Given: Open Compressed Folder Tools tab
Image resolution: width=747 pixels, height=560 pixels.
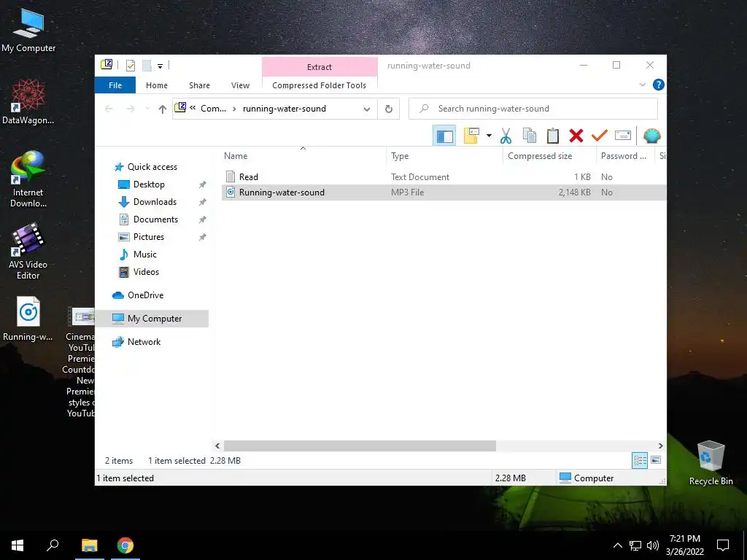Looking at the screenshot, I should click(x=320, y=85).
